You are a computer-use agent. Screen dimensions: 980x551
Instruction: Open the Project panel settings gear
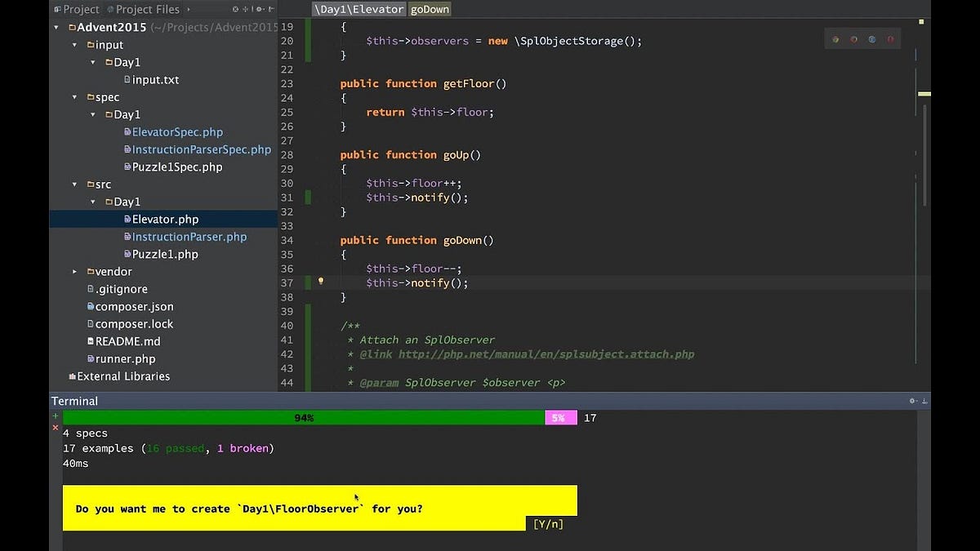(x=258, y=9)
